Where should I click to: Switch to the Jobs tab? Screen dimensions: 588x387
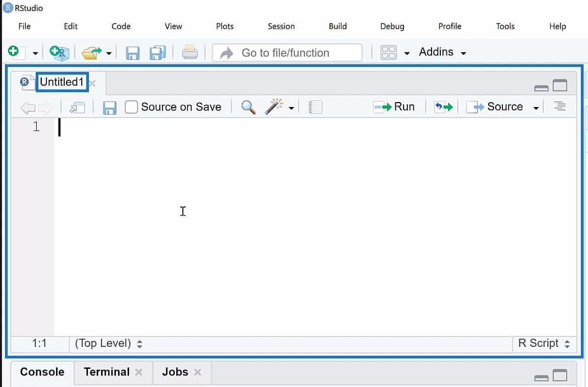point(175,372)
